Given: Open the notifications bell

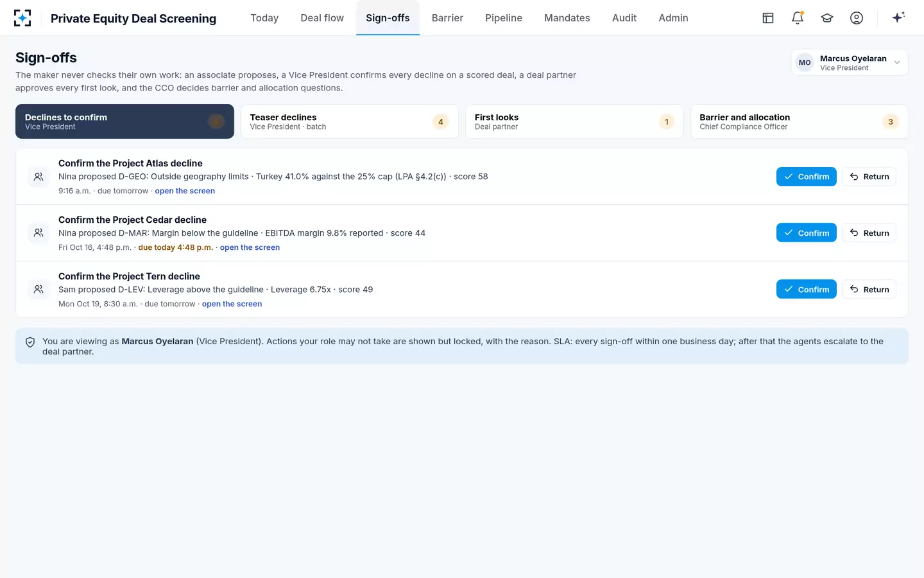Looking at the screenshot, I should click(798, 18).
